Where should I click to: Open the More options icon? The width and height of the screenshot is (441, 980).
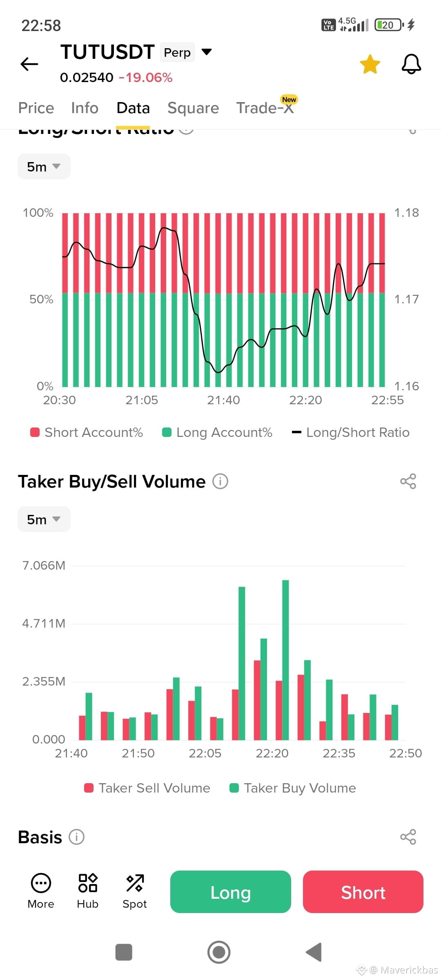coord(41,891)
